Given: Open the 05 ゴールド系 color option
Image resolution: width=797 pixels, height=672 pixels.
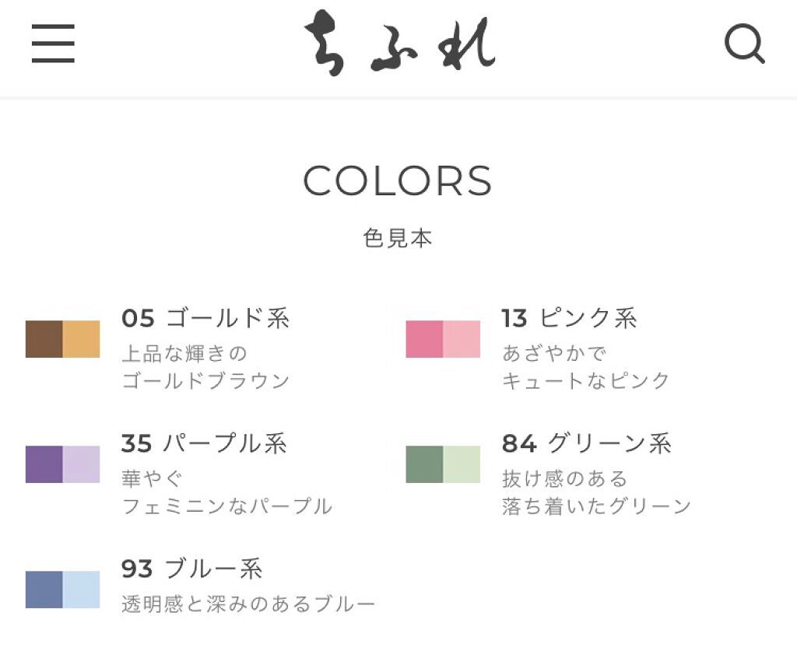Looking at the screenshot, I should pyautogui.click(x=206, y=319).
